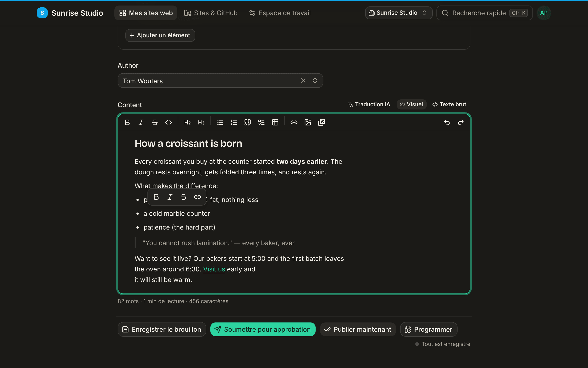Viewport: 588px width, 368px height.
Task: Set heading level H2
Action: (x=187, y=122)
